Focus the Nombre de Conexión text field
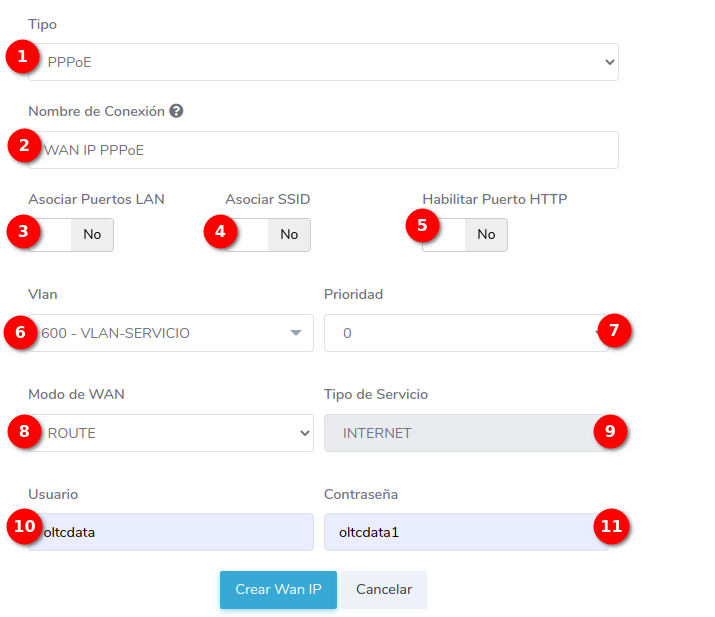This screenshot has height=617, width=715. point(330,150)
